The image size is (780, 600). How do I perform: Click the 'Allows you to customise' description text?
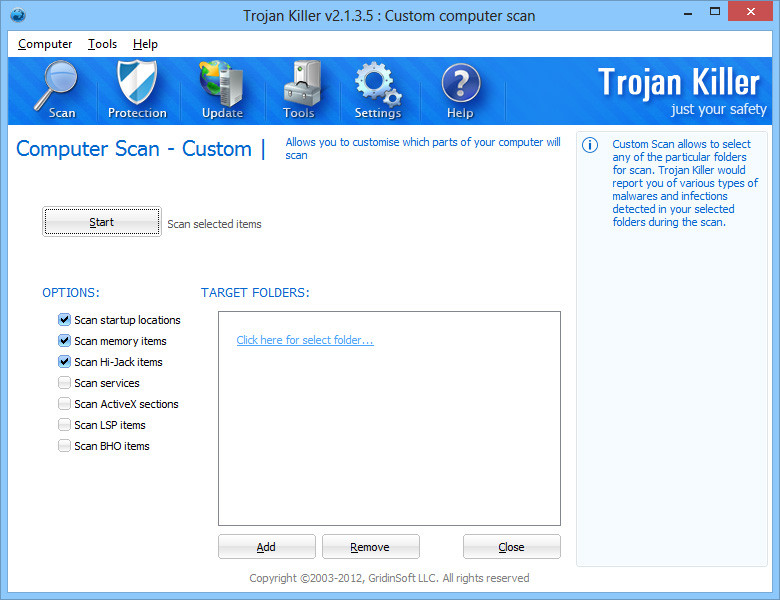point(422,148)
